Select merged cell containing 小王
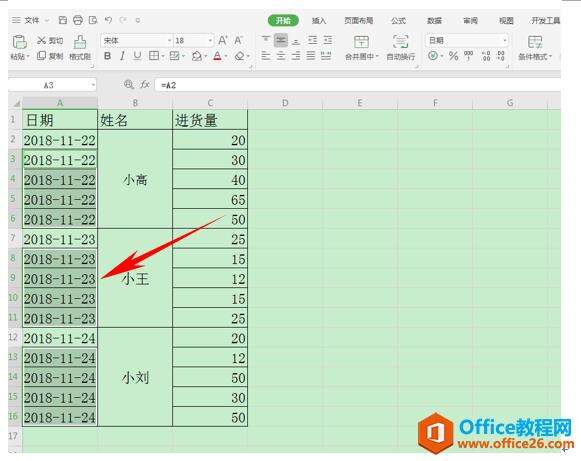581x461 pixels. click(x=135, y=279)
